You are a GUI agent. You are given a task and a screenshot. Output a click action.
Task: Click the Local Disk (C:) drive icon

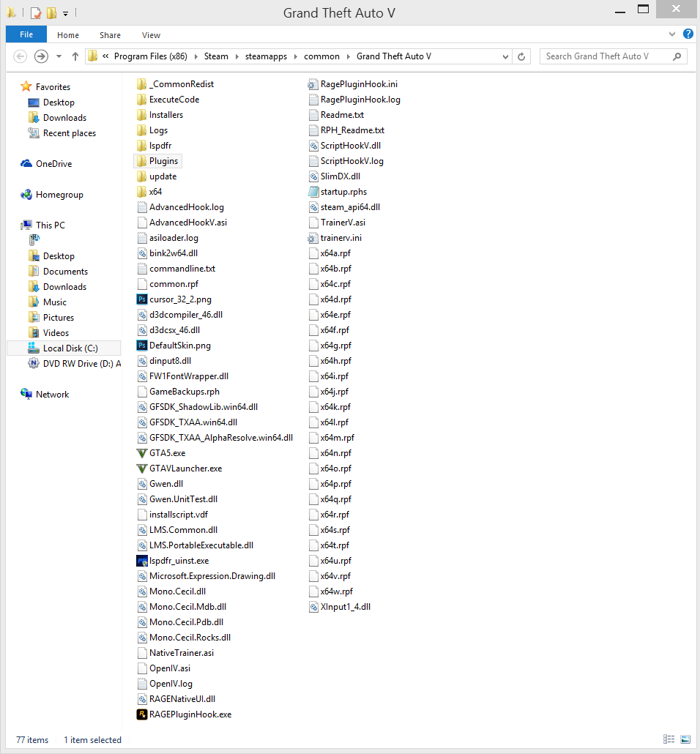coord(33,348)
